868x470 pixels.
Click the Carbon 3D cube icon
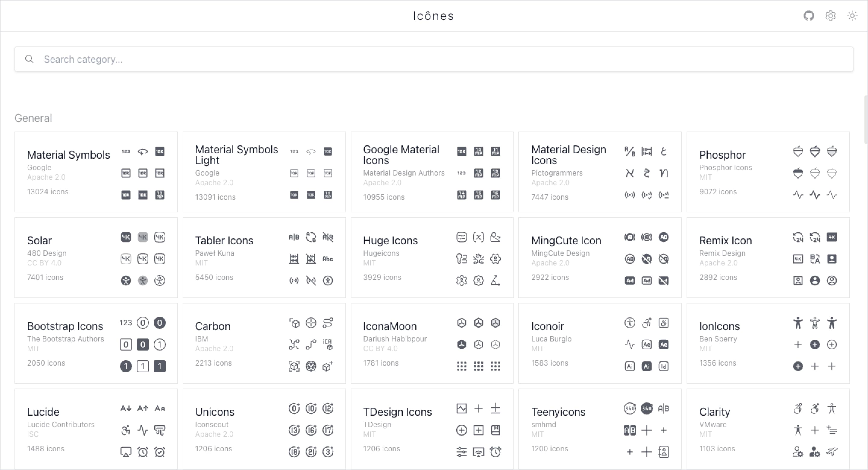click(x=294, y=323)
